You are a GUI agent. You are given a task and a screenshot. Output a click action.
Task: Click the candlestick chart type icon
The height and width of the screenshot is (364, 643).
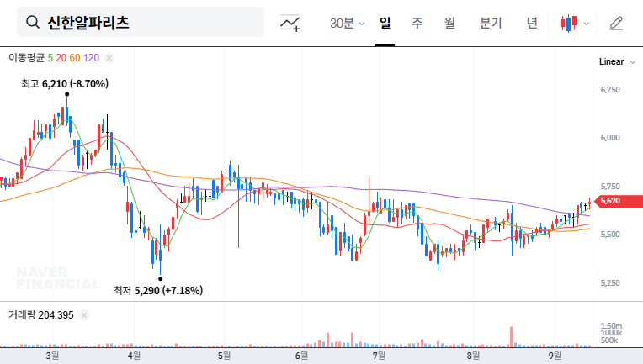[568, 24]
